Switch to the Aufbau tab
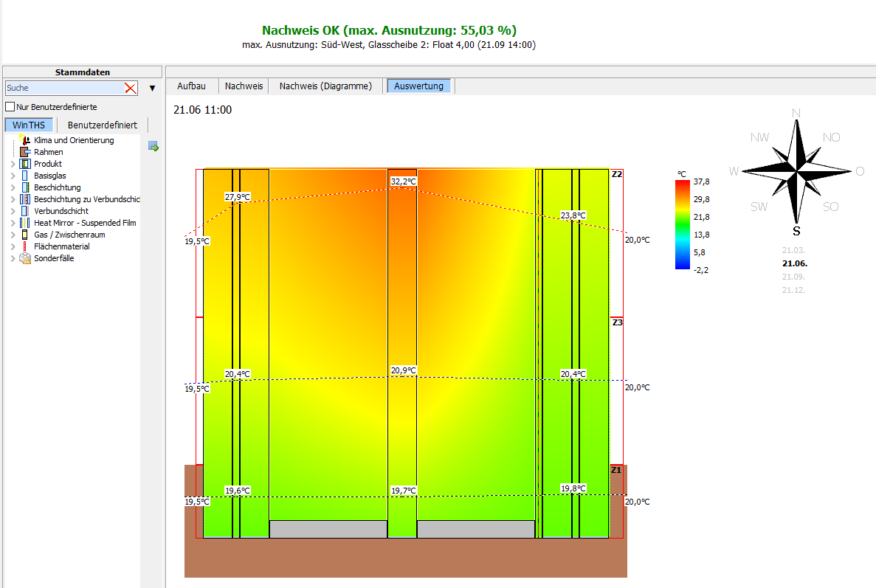This screenshot has height=588, width=876. pyautogui.click(x=191, y=86)
